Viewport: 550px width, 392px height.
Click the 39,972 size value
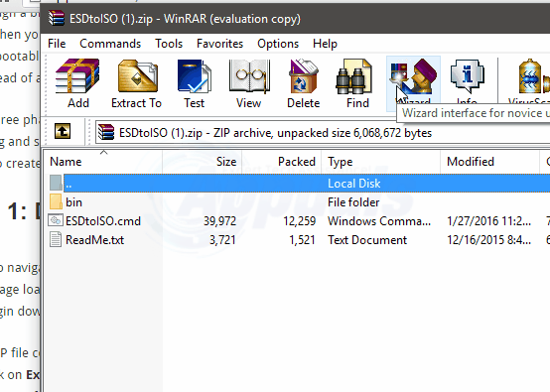coord(220,221)
